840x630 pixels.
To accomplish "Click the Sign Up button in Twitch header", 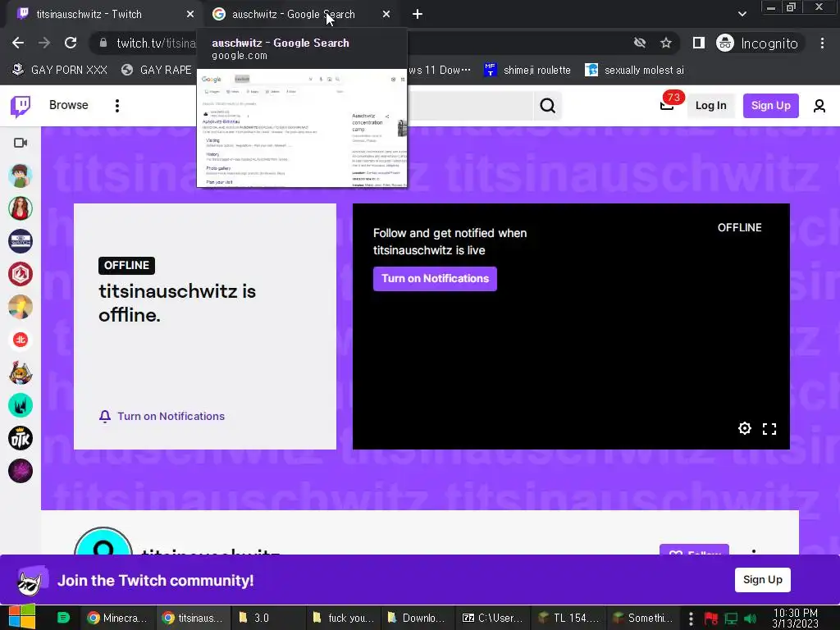I will pos(770,106).
